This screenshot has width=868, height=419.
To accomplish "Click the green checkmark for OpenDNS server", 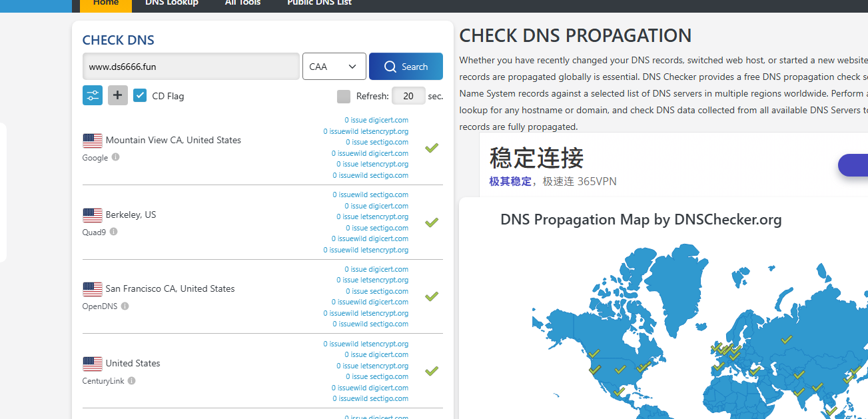I will (x=432, y=296).
